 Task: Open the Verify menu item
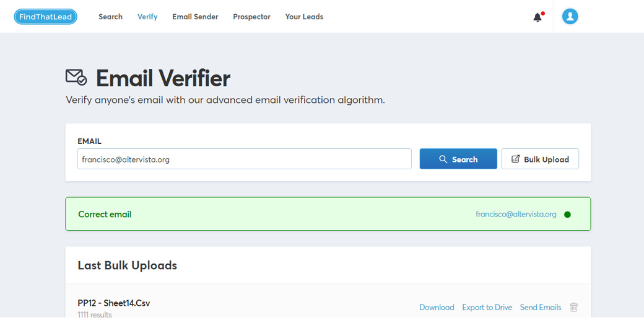pyautogui.click(x=147, y=17)
